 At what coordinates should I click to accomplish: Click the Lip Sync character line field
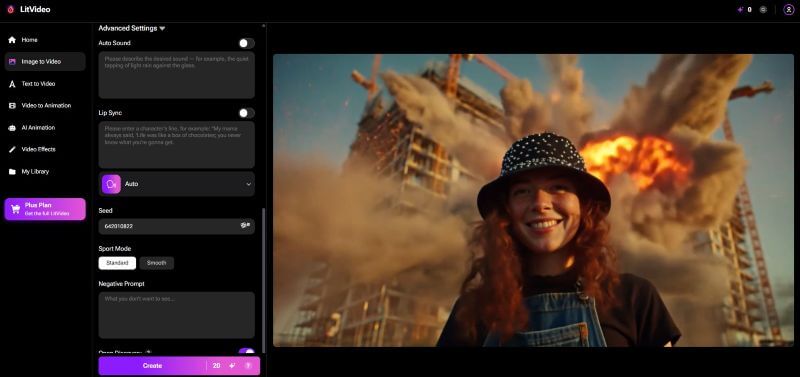177,145
